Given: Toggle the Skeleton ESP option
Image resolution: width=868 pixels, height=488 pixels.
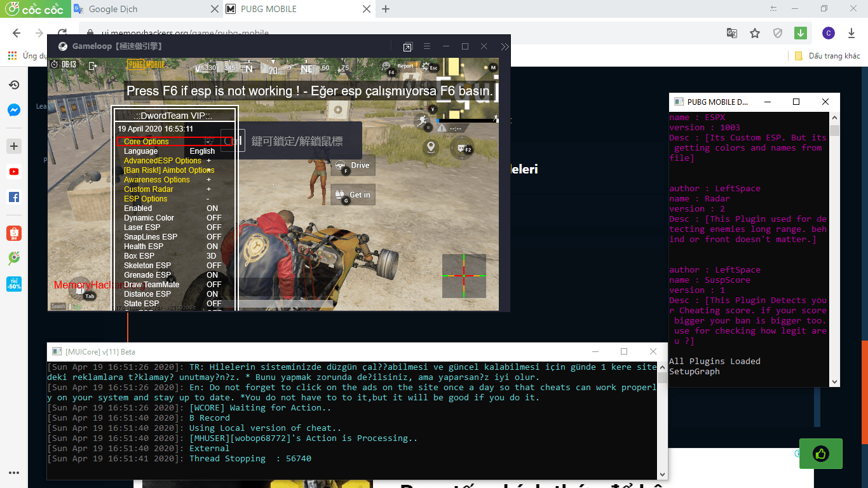Looking at the screenshot, I should (172, 266).
